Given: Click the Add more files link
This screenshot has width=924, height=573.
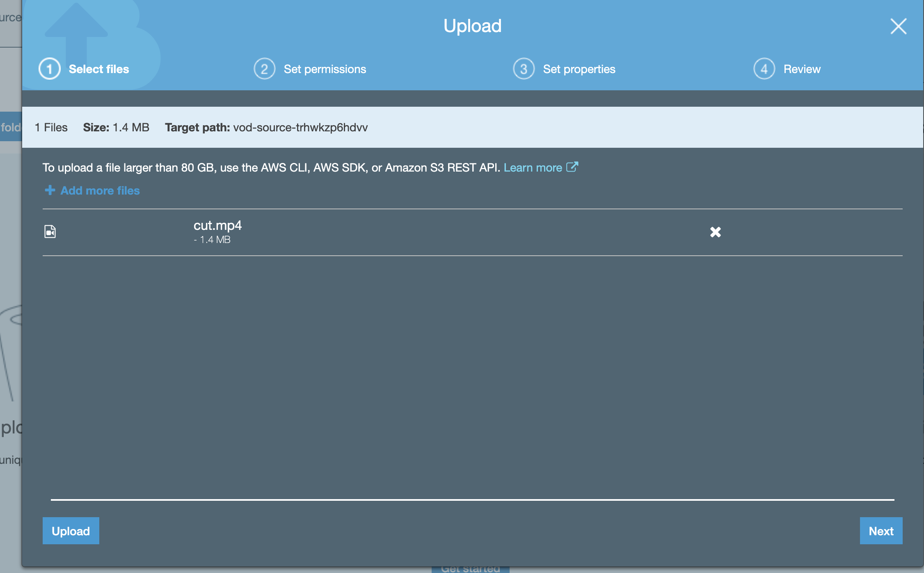Looking at the screenshot, I should [x=100, y=190].
